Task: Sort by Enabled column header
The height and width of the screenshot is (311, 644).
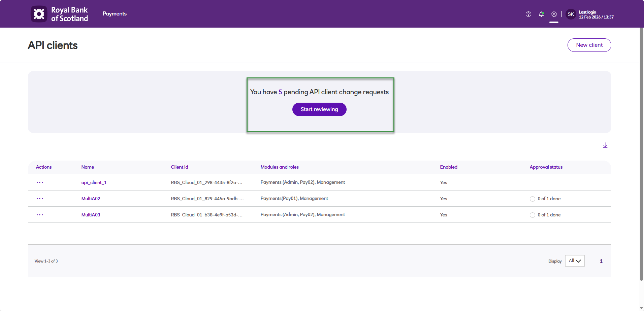Action: click(449, 167)
